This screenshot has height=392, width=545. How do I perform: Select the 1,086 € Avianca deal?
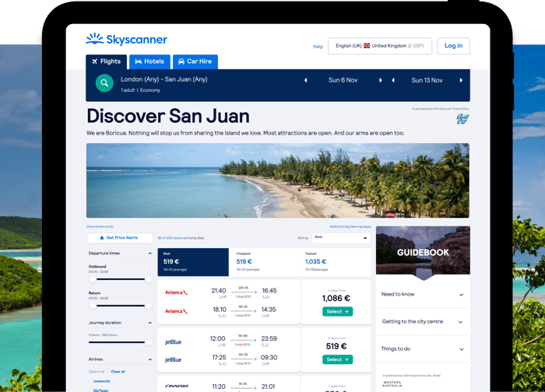point(337,311)
